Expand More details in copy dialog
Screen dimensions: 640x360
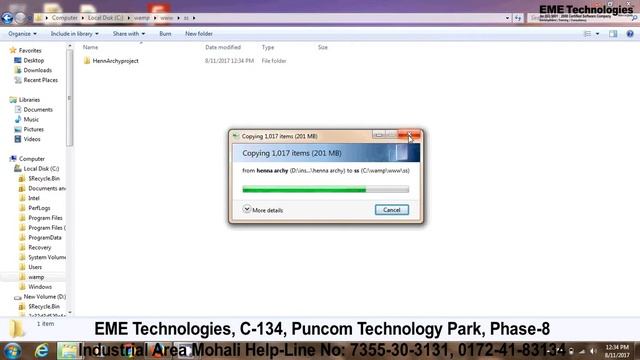(x=263, y=210)
